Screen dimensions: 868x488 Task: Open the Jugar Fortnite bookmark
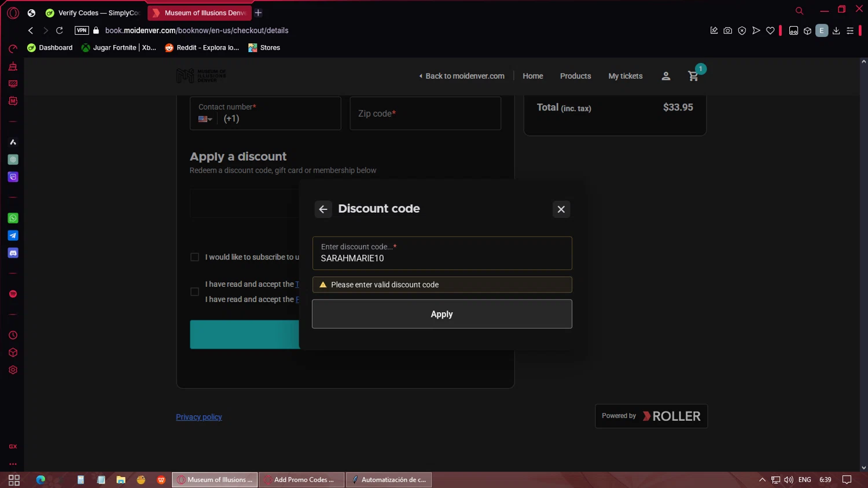click(x=119, y=47)
